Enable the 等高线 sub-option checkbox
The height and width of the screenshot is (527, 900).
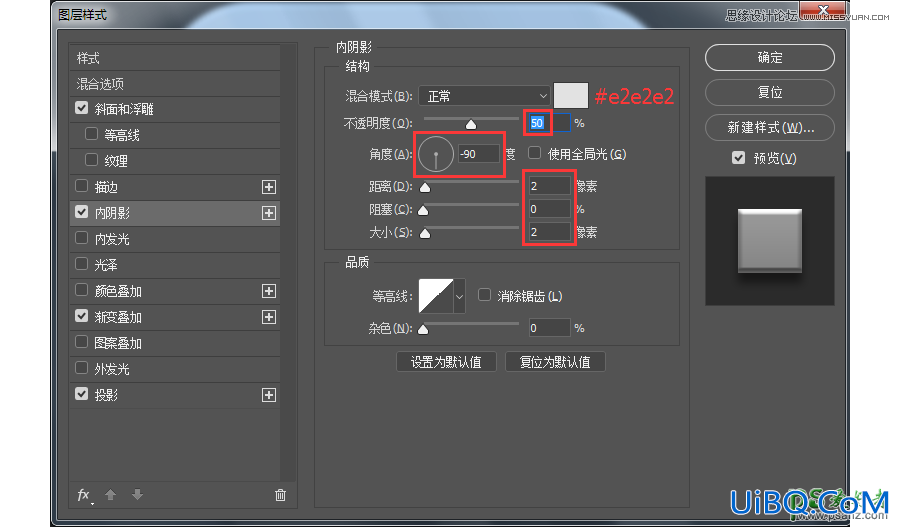[91, 134]
